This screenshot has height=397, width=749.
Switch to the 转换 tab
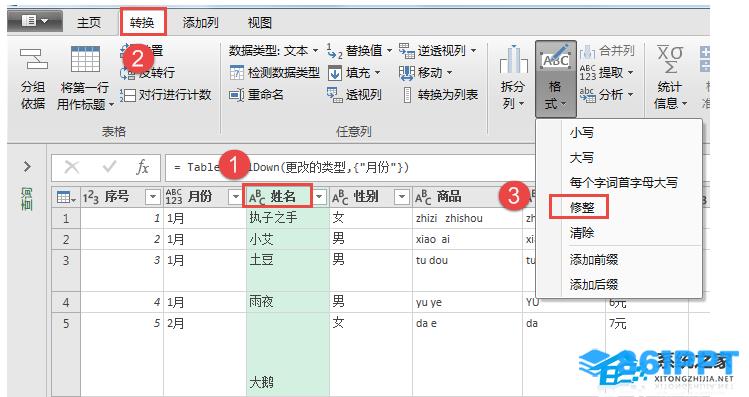[142, 22]
